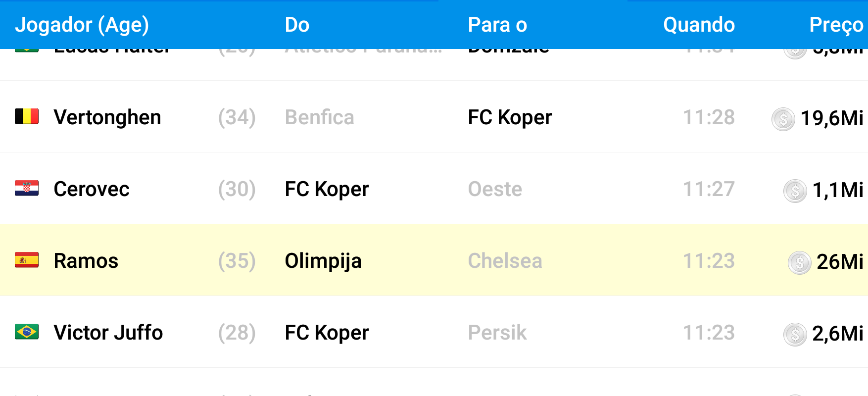Click the Do column header
The height and width of the screenshot is (396, 868).
click(x=297, y=25)
